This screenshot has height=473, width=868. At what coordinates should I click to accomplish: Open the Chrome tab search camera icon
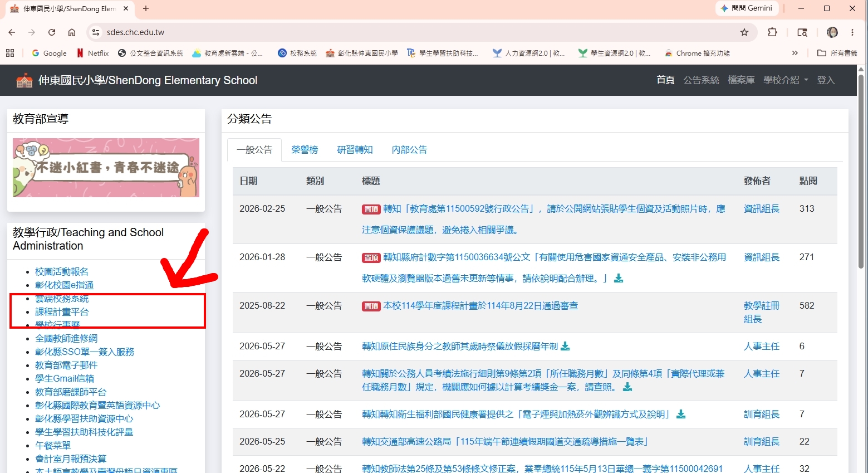coord(802,32)
